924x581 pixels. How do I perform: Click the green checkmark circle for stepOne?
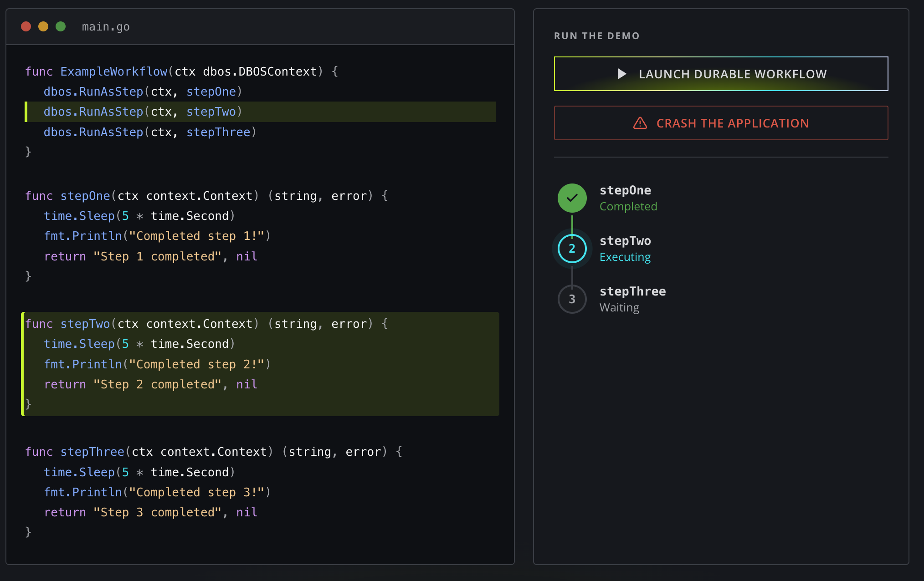(572, 198)
